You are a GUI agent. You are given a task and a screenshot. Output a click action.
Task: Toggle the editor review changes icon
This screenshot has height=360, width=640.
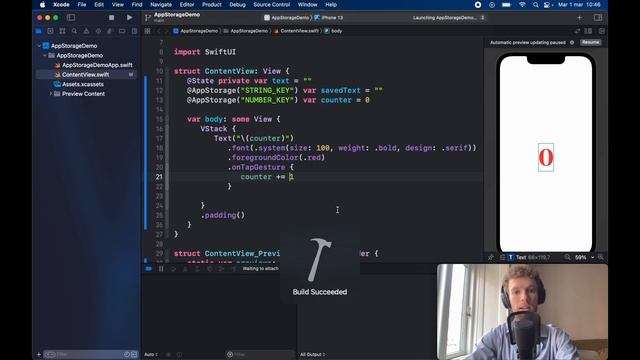pos(577,31)
